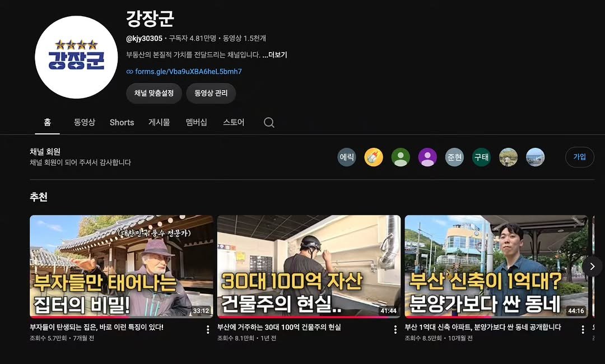The image size is (605, 364).
Task: Click the yellow rocket member avatar
Action: pos(374,157)
